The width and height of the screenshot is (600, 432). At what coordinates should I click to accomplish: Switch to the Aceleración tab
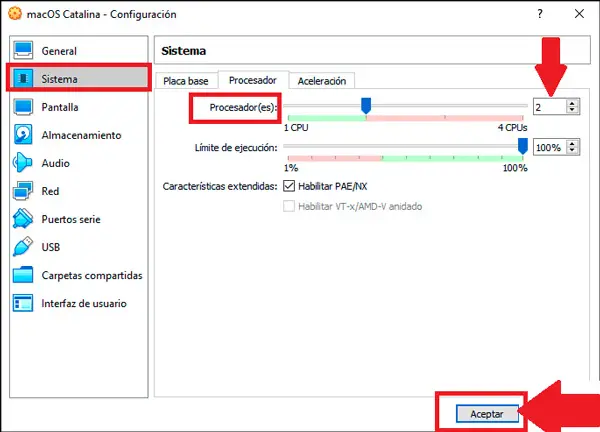pos(323,80)
